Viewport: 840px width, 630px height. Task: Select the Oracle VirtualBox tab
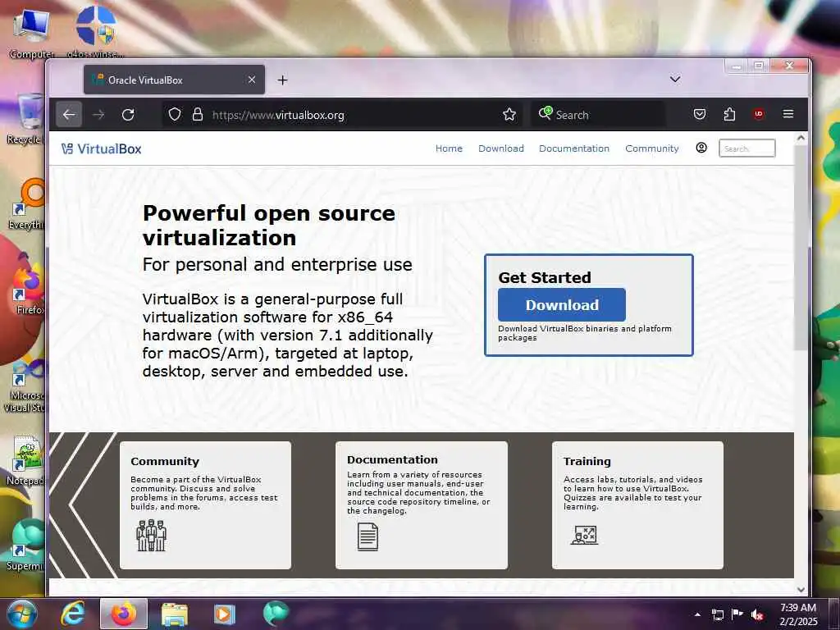tap(174, 80)
